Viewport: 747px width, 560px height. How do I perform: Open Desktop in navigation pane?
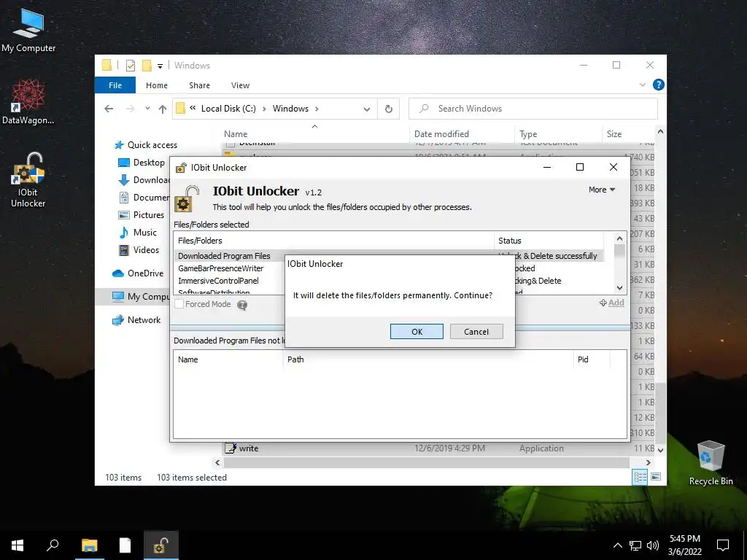point(142,163)
